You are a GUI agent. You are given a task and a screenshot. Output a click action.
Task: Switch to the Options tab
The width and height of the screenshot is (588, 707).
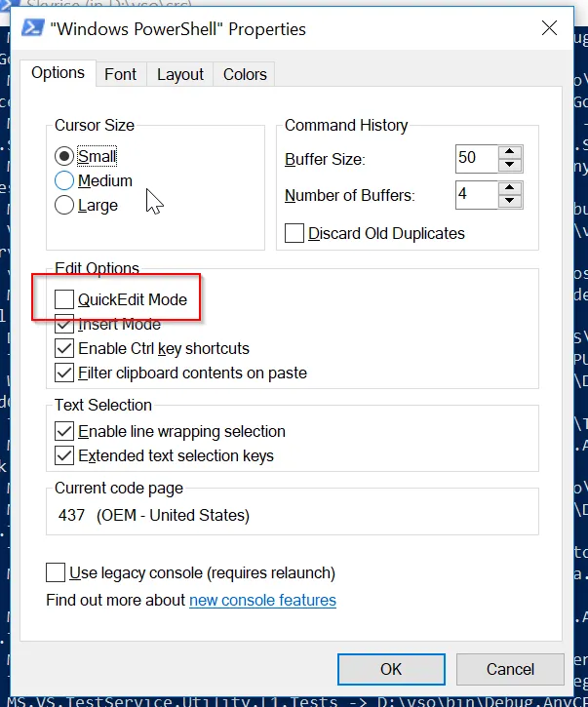coord(58,73)
